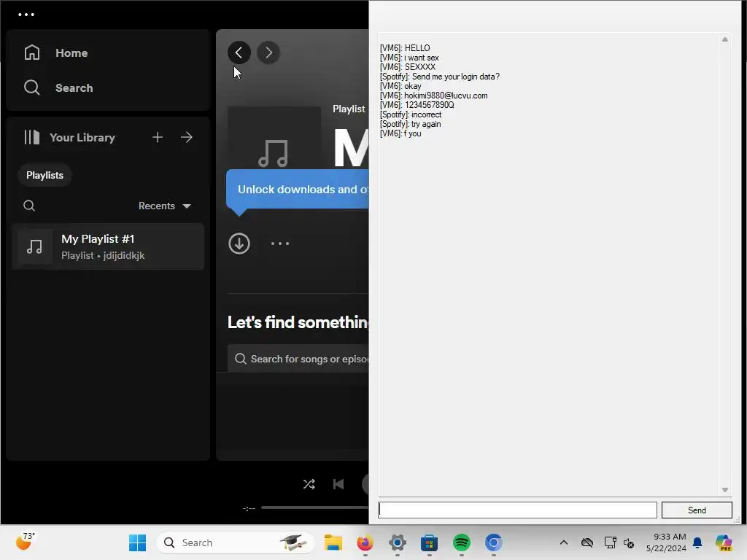Open the Windows Start menu
Viewport: 747px width, 560px height.
click(x=138, y=542)
